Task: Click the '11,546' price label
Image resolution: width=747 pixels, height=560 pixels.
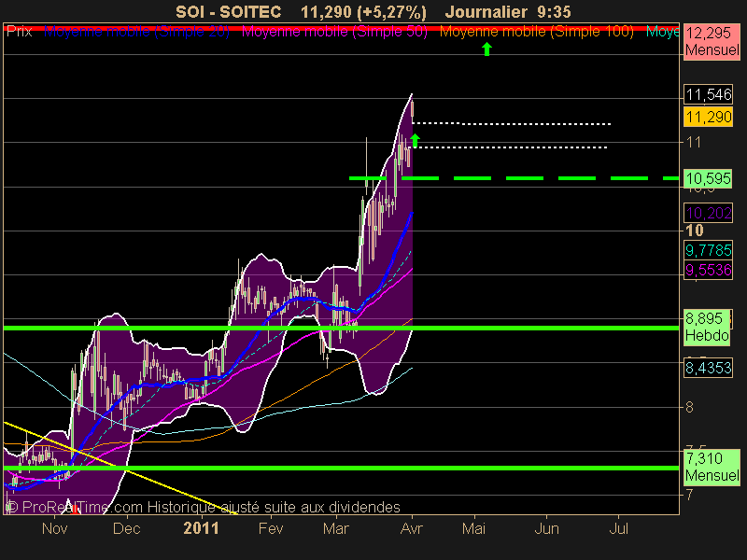Action: coord(709,94)
